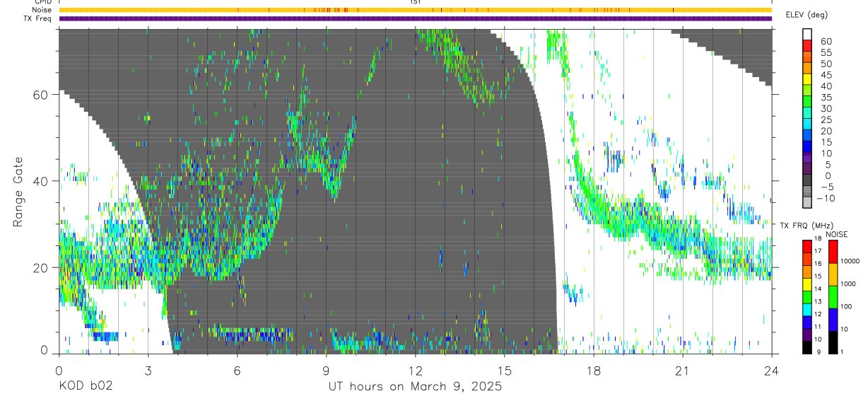868x401 pixels.
Task: Click the blue segment of the NOISE bar
Action: [x=833, y=319]
